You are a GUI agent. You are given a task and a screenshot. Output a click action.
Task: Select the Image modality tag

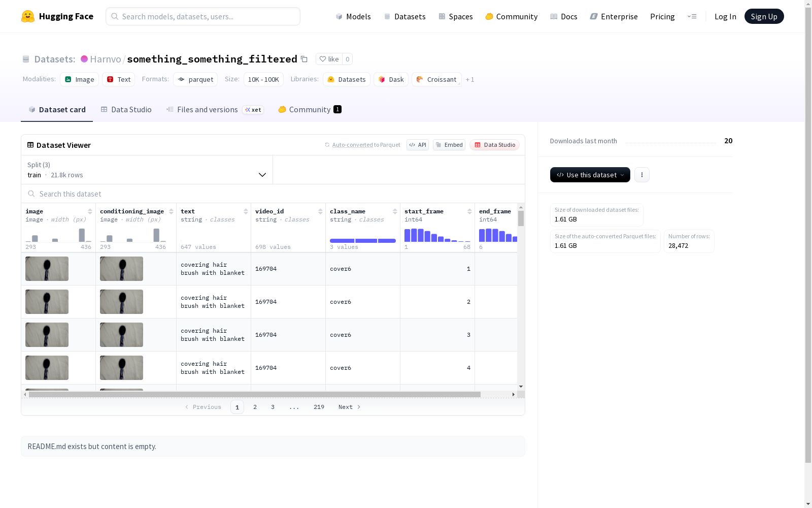pyautogui.click(x=79, y=79)
